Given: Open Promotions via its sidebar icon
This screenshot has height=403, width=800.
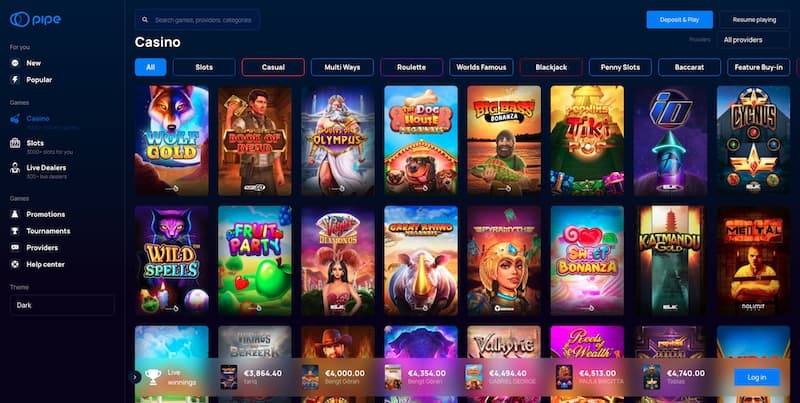Looking at the screenshot, I should pos(15,214).
